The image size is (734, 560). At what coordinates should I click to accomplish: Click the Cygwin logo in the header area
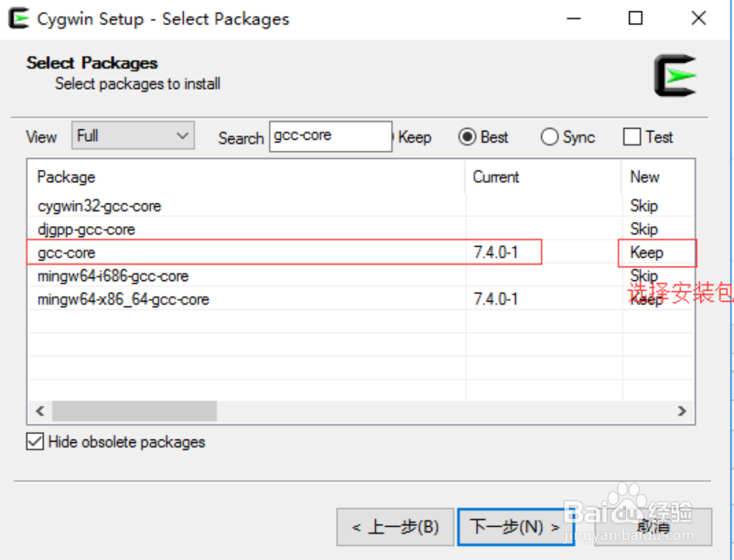click(x=676, y=75)
